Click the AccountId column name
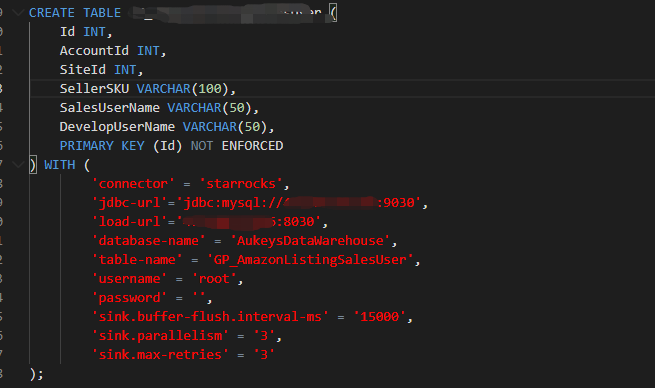The image size is (655, 388). [x=94, y=51]
